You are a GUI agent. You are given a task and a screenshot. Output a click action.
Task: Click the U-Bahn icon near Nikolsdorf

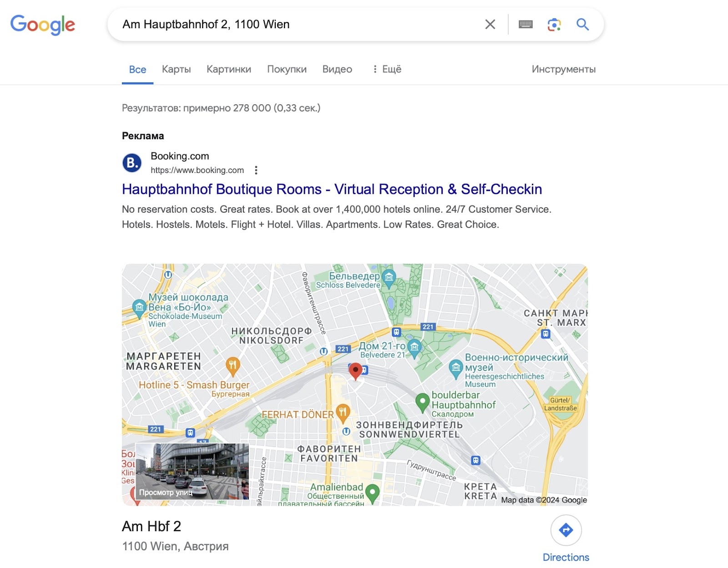324,351
